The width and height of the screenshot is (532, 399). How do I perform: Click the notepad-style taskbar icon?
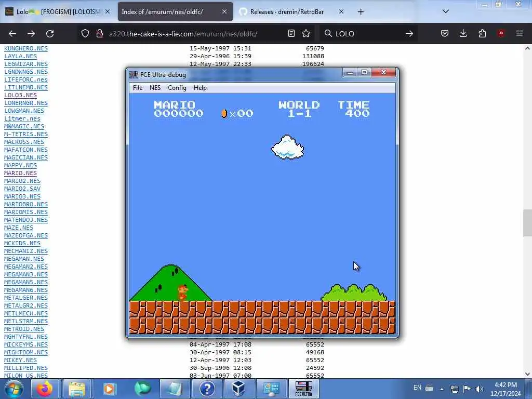click(175, 389)
